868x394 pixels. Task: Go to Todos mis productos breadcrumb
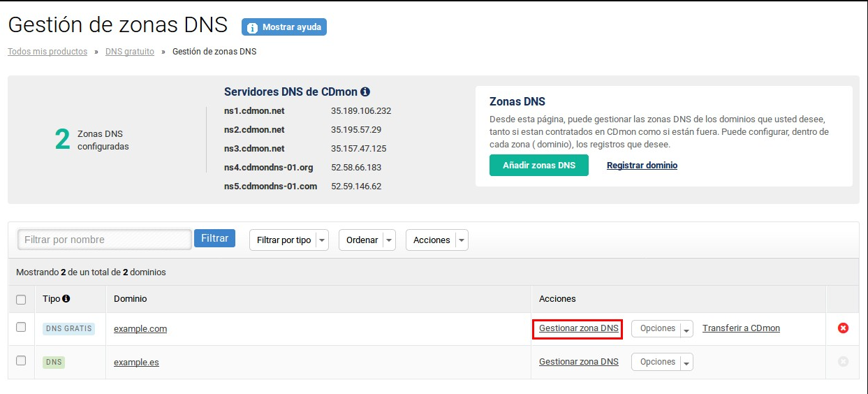[47, 52]
